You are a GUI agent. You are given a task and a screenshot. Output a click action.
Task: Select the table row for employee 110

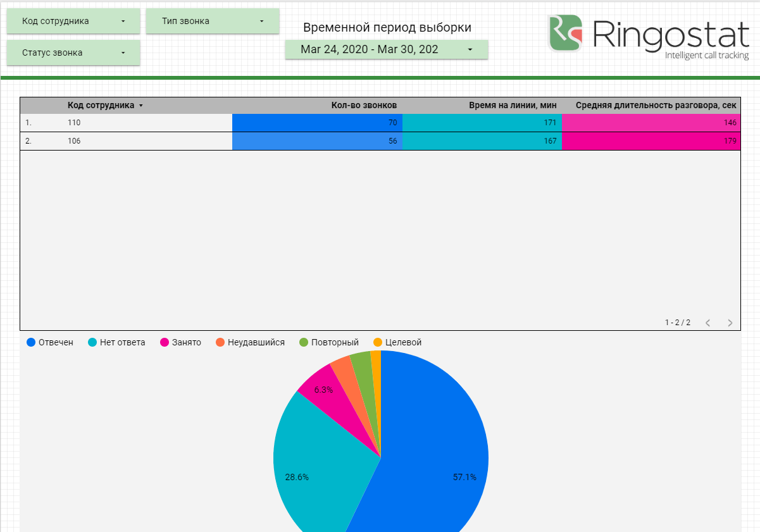pyautogui.click(x=127, y=123)
